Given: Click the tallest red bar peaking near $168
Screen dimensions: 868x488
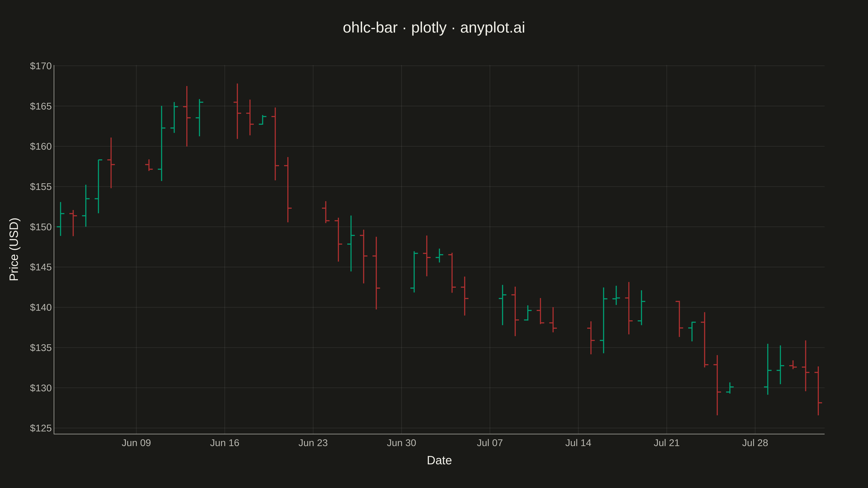Looking at the screenshot, I should coord(237,111).
